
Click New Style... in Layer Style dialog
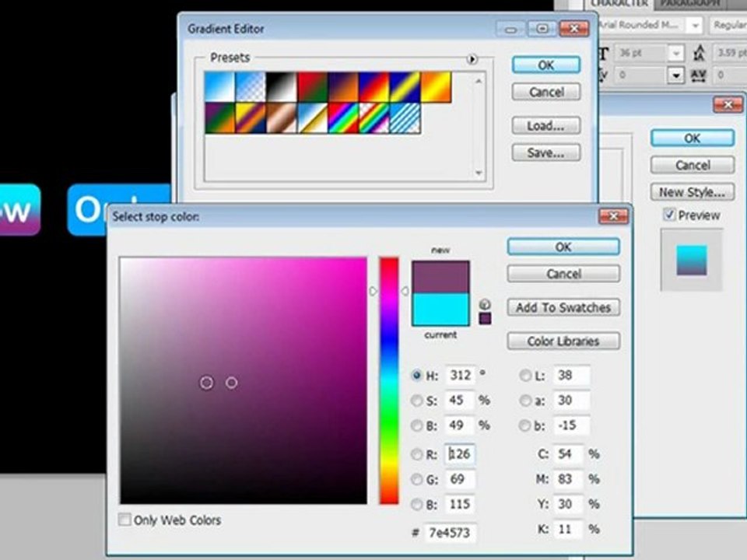coord(693,192)
